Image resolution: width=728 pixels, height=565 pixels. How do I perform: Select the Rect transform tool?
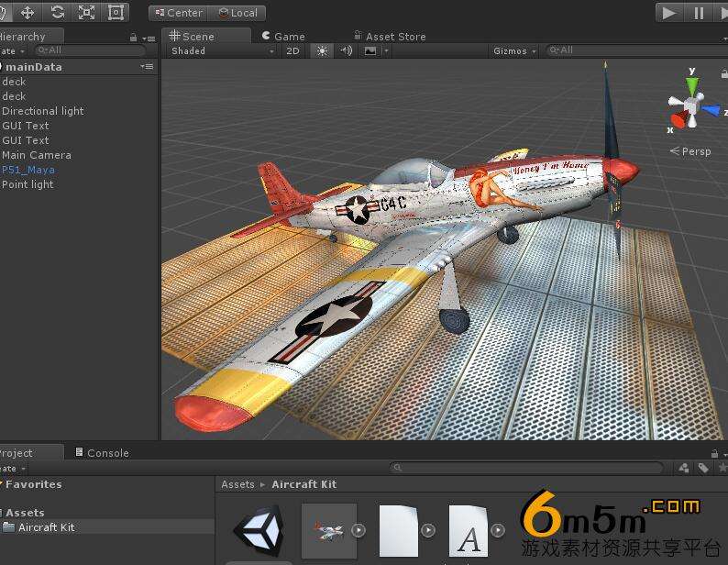click(116, 13)
